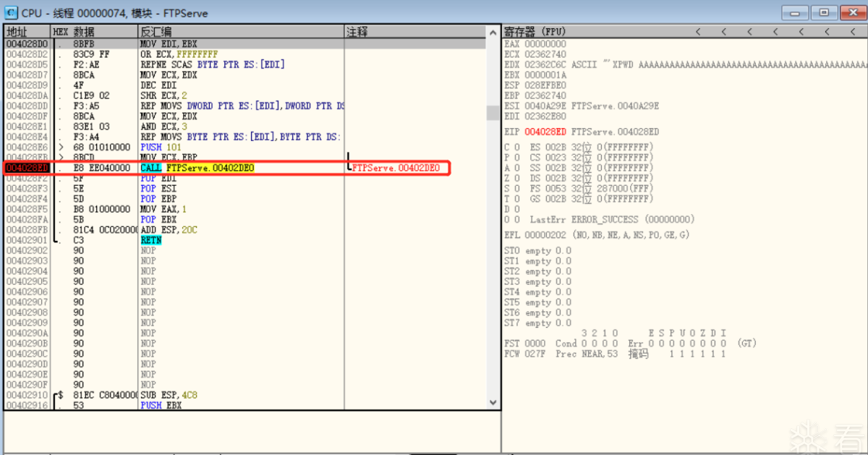
Task: Toggle the A flag value
Action: (x=516, y=168)
